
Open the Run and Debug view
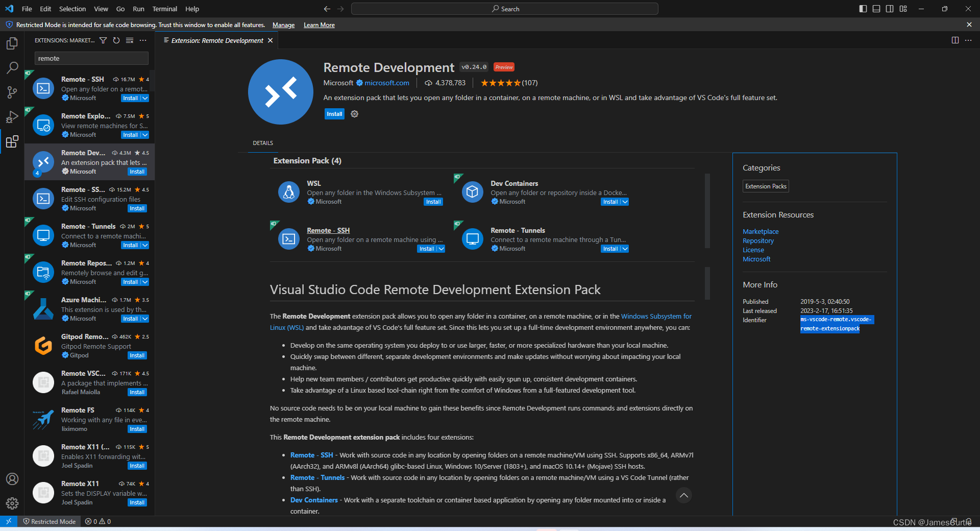tap(12, 117)
